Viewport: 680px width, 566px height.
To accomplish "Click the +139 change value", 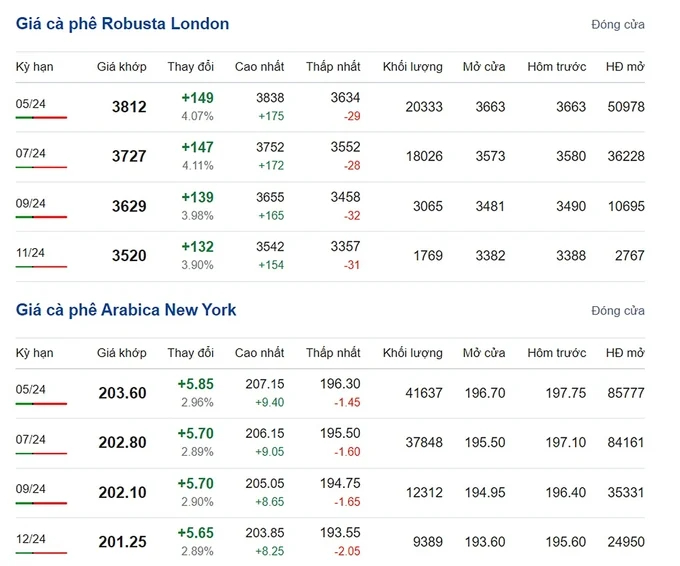I will coord(197,197).
